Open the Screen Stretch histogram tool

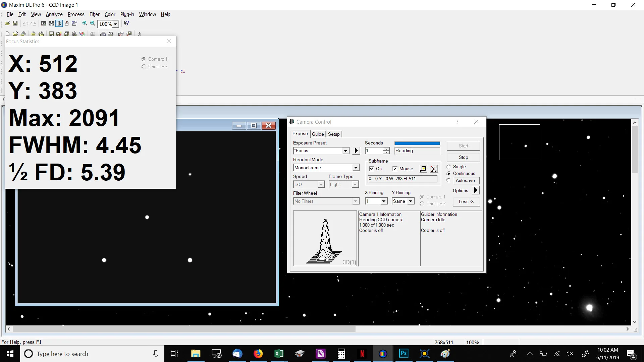44,23
